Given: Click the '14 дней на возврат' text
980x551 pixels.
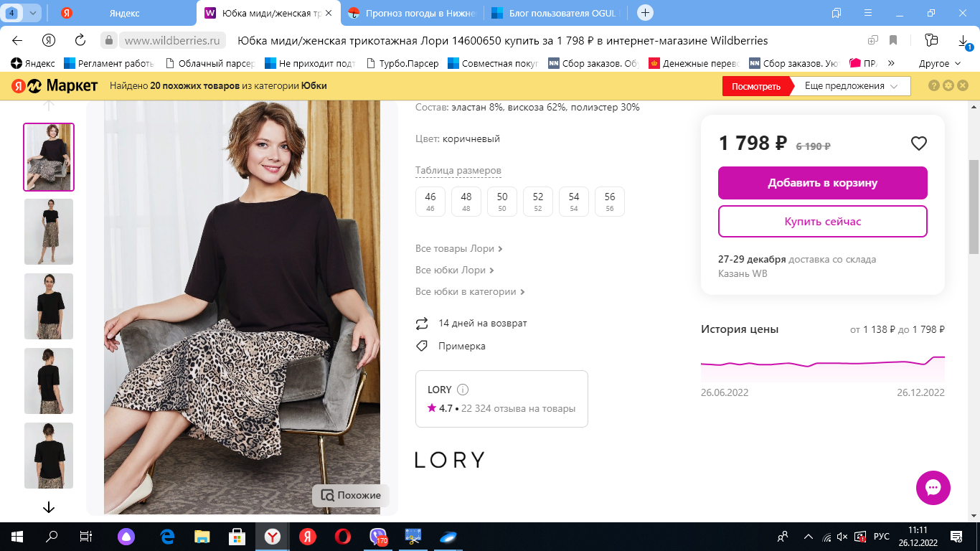Looking at the screenshot, I should 483,324.
